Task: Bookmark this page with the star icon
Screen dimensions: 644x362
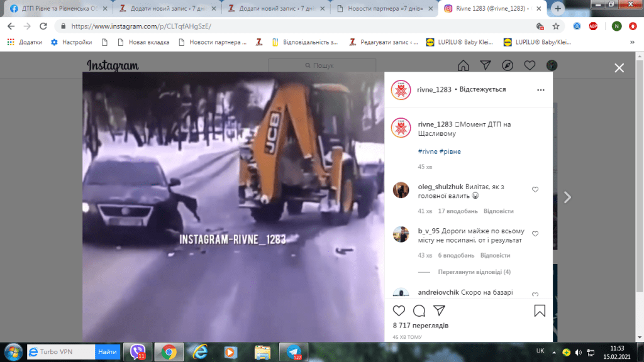Action: (x=556, y=26)
